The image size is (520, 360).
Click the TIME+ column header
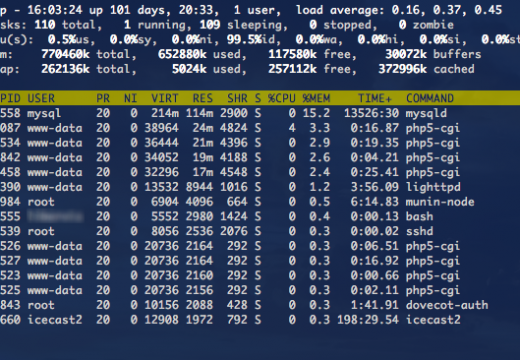(375, 98)
